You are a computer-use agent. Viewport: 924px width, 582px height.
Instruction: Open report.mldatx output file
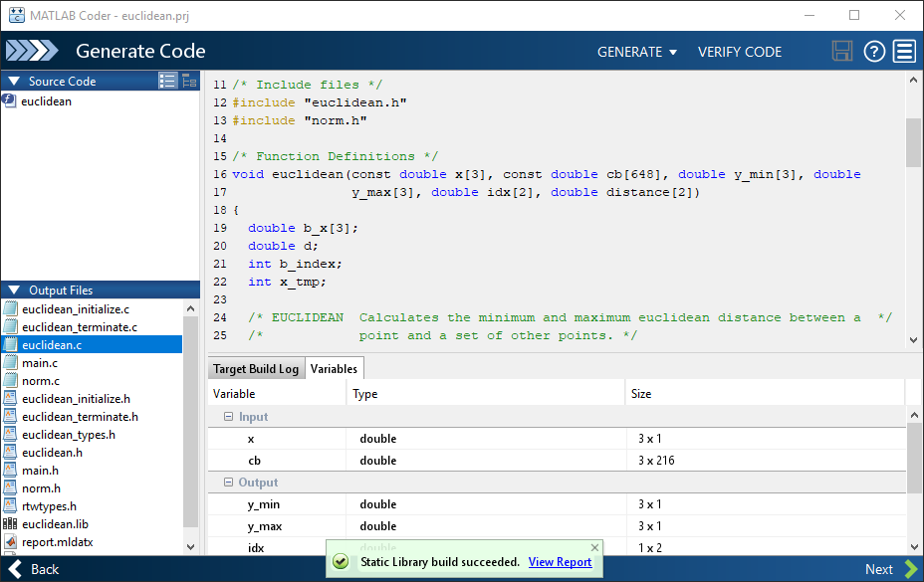pos(58,542)
